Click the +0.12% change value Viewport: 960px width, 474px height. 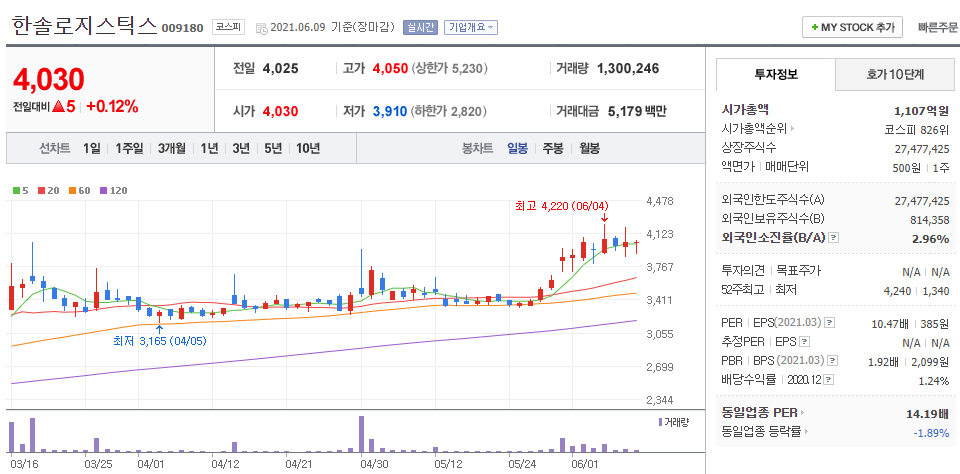(x=112, y=107)
